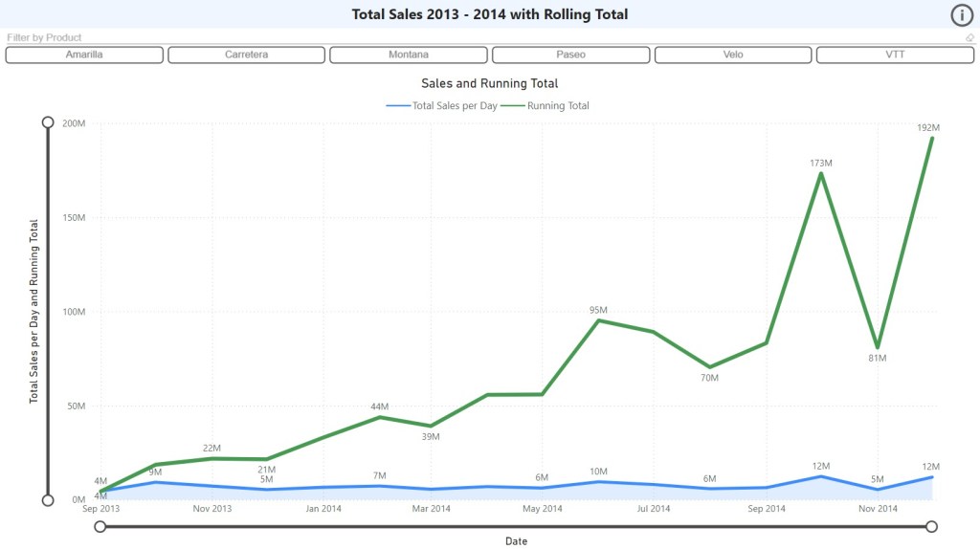Select the 192M Running Total data point
This screenshot has height=549, width=980.
click(931, 139)
